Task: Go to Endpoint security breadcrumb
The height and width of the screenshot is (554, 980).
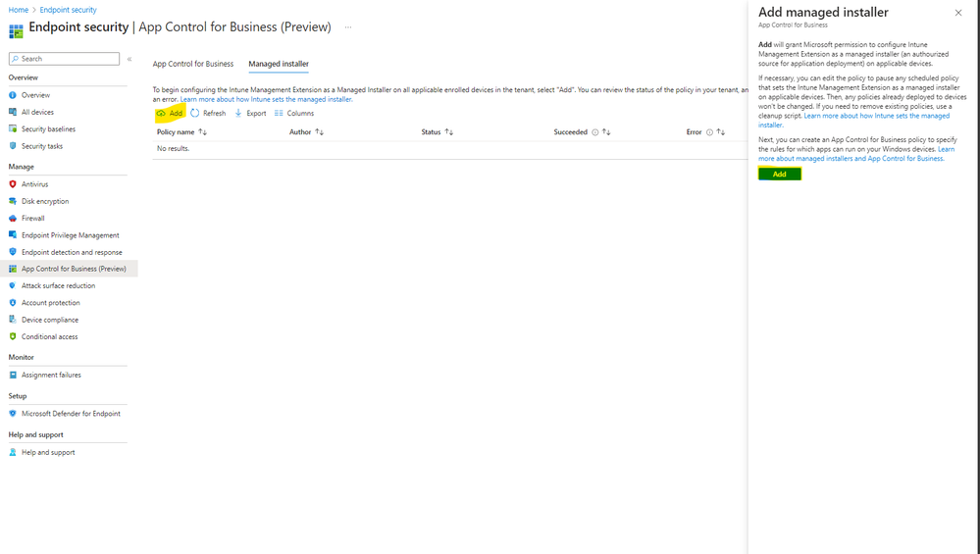Action: pyautogui.click(x=68, y=10)
